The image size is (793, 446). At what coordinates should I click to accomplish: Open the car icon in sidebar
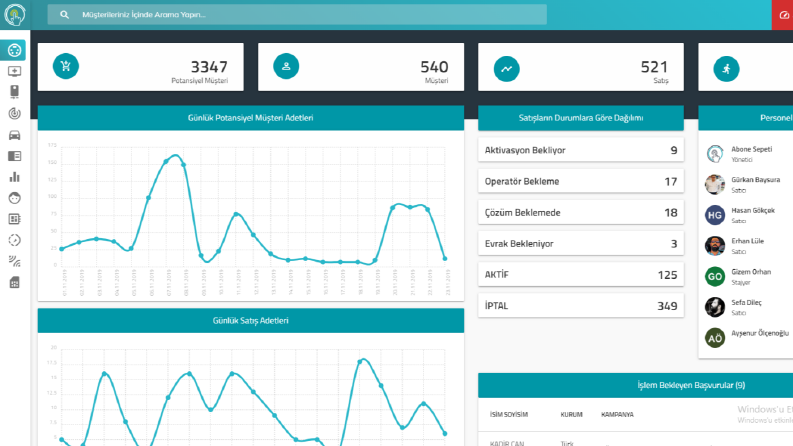tap(15, 135)
